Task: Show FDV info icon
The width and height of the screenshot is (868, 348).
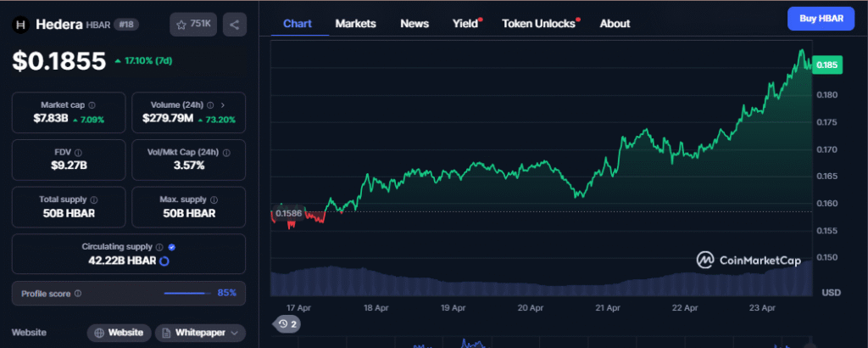Action: [x=79, y=152]
